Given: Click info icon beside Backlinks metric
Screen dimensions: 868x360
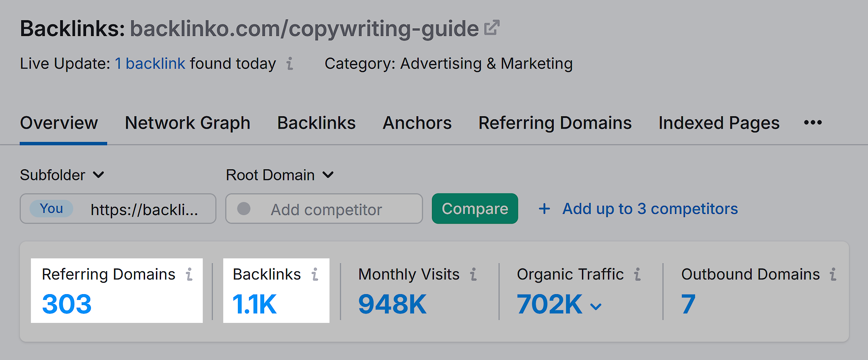Looking at the screenshot, I should pos(315,274).
